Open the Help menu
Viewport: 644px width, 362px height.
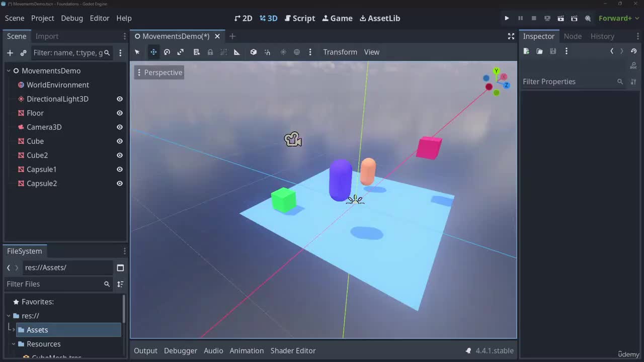(124, 18)
